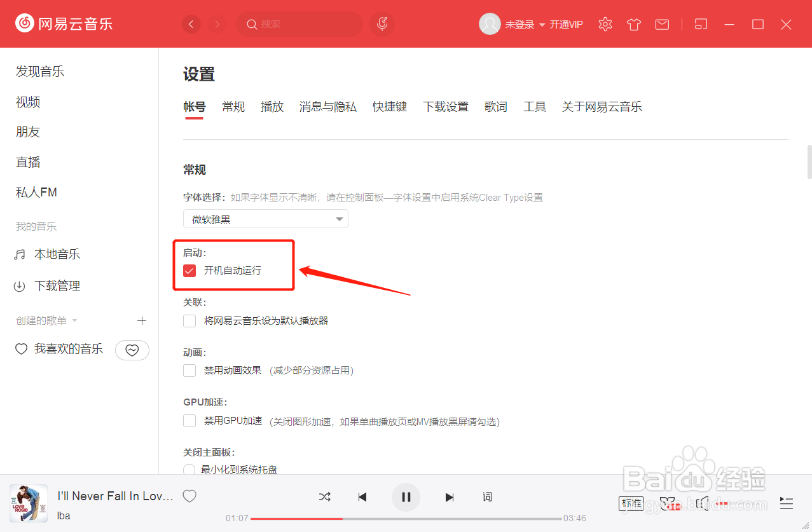
Task: Click the 标准 audio quality button
Action: [x=631, y=503]
